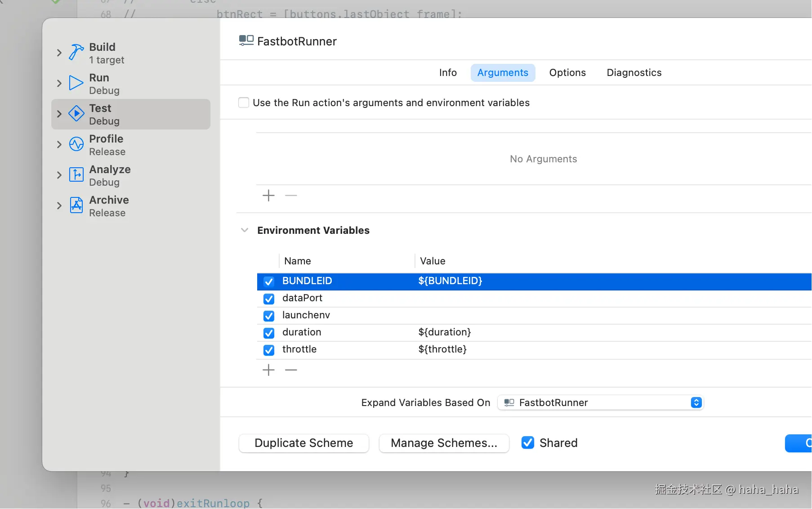Click the Build hammer icon

point(76,52)
